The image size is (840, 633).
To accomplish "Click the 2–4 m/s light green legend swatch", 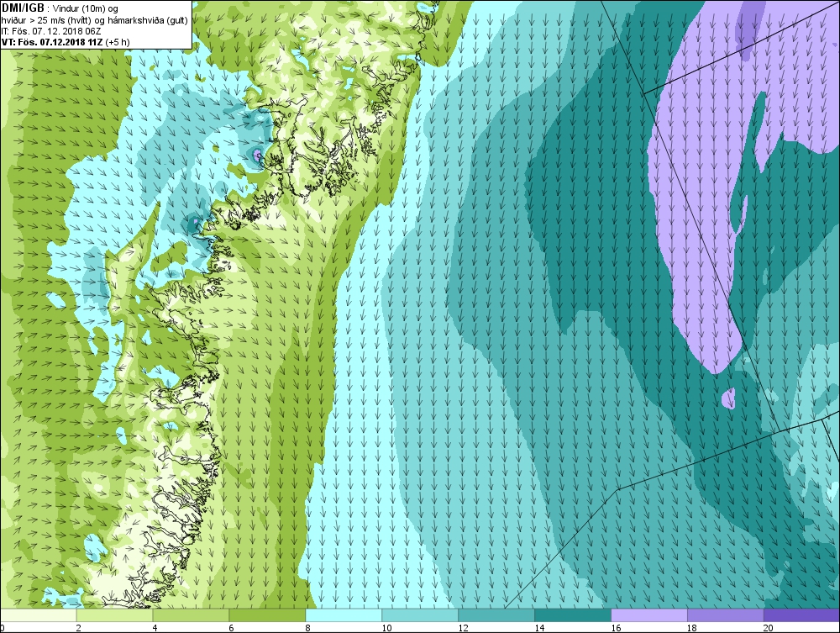I will [114, 615].
